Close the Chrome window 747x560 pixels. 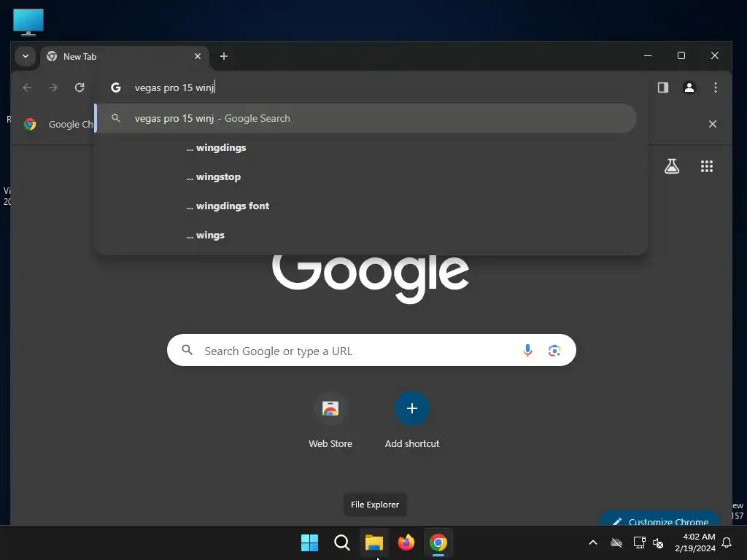pyautogui.click(x=715, y=55)
